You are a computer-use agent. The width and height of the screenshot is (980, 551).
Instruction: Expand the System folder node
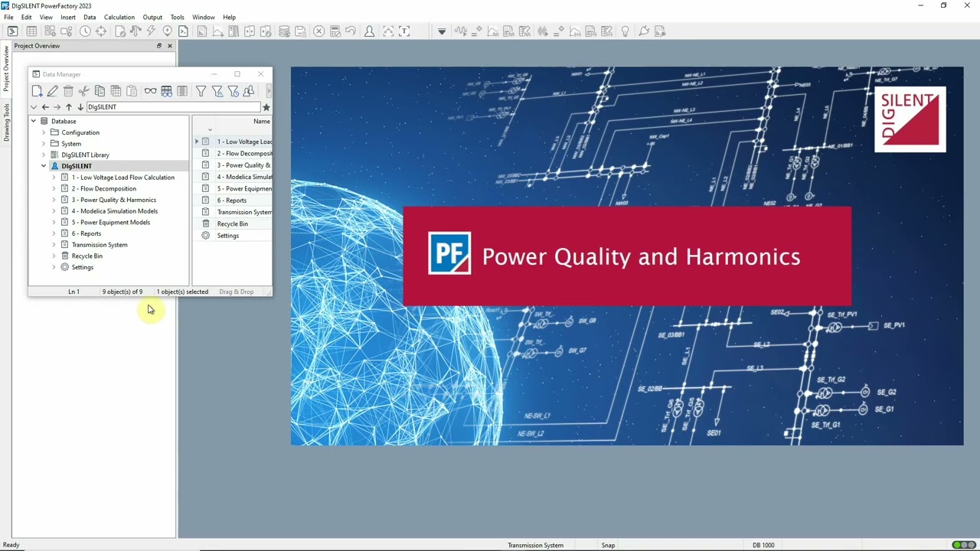[44, 144]
